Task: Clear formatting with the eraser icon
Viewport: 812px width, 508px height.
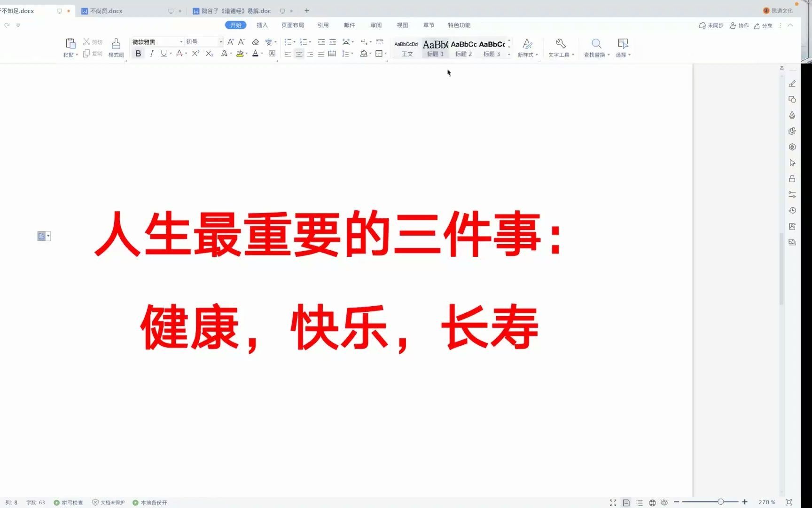Action: [255, 42]
